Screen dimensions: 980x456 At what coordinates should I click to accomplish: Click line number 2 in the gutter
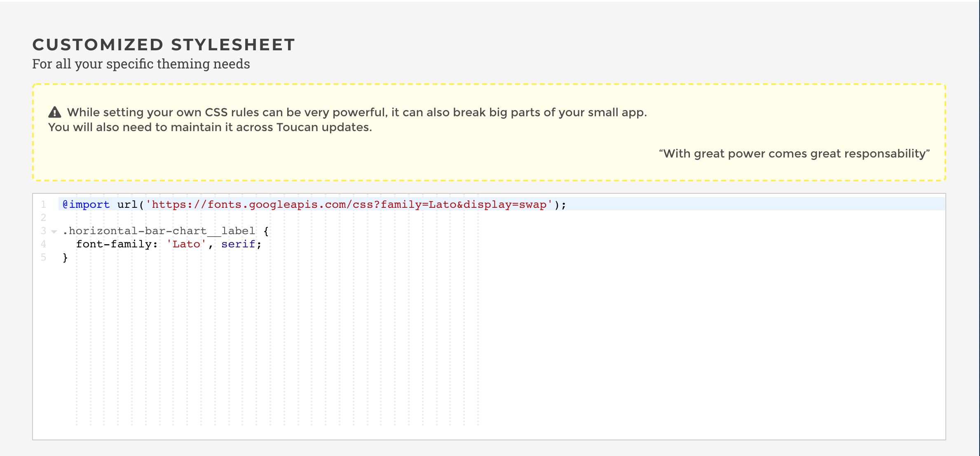[x=43, y=218]
